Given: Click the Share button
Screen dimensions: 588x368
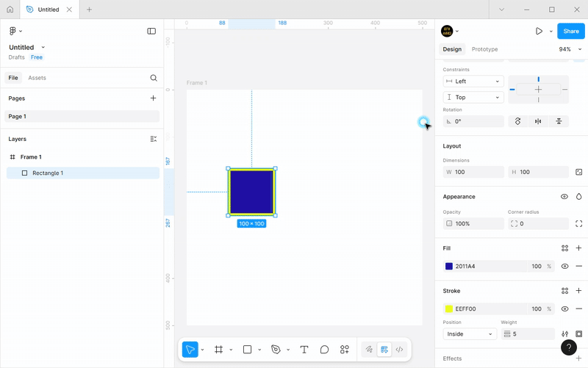Looking at the screenshot, I should click(571, 31).
